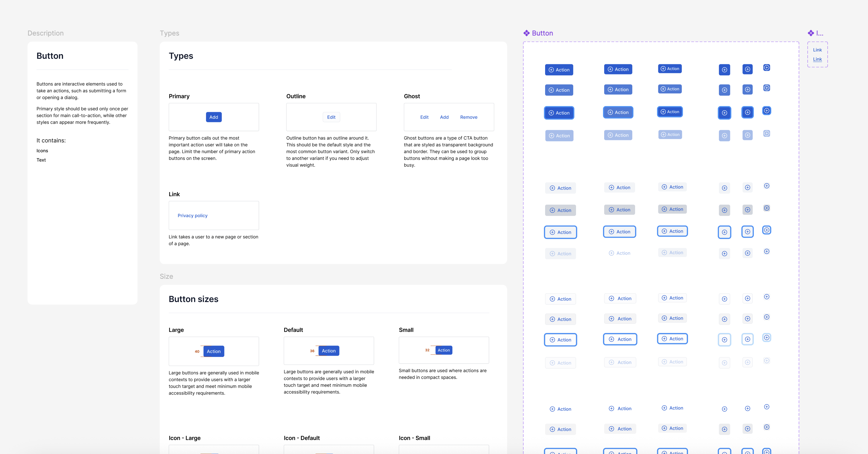Click the paragraph starting Primary style should be used

tap(82, 115)
